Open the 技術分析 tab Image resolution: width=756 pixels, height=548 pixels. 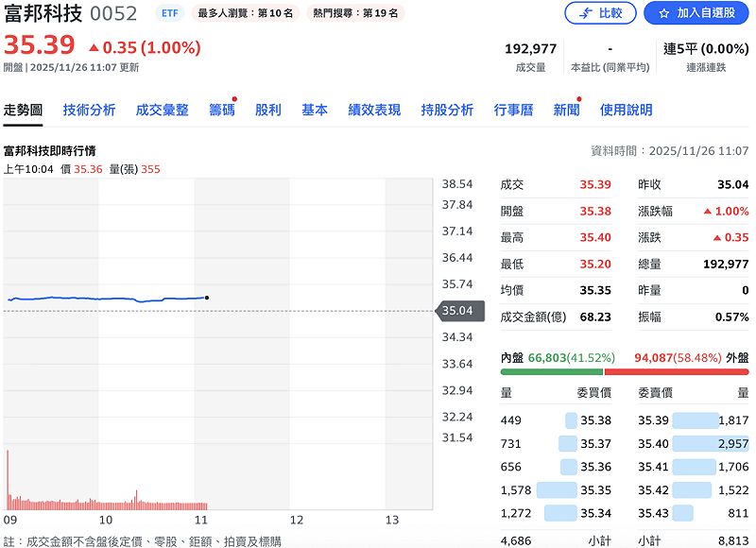point(89,110)
